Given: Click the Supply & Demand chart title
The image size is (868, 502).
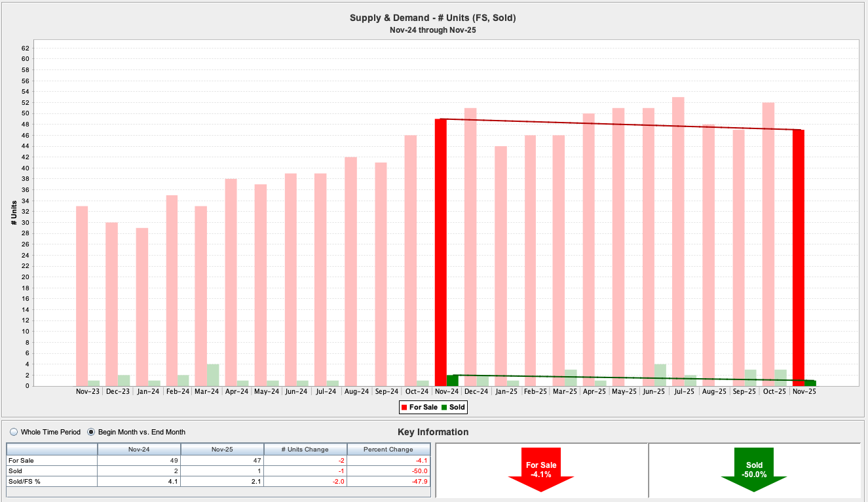Looking at the screenshot, I should pyautogui.click(x=432, y=18).
